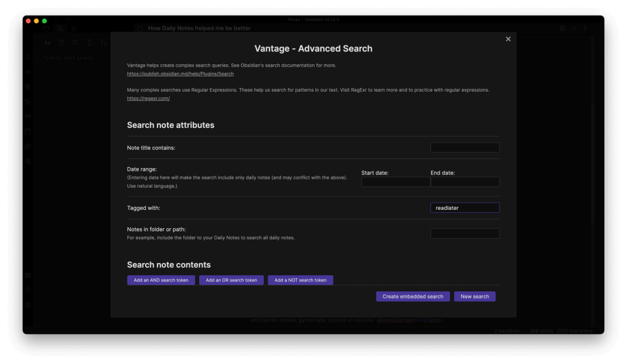Add an AND search token
The height and width of the screenshot is (364, 627).
(x=162, y=280)
